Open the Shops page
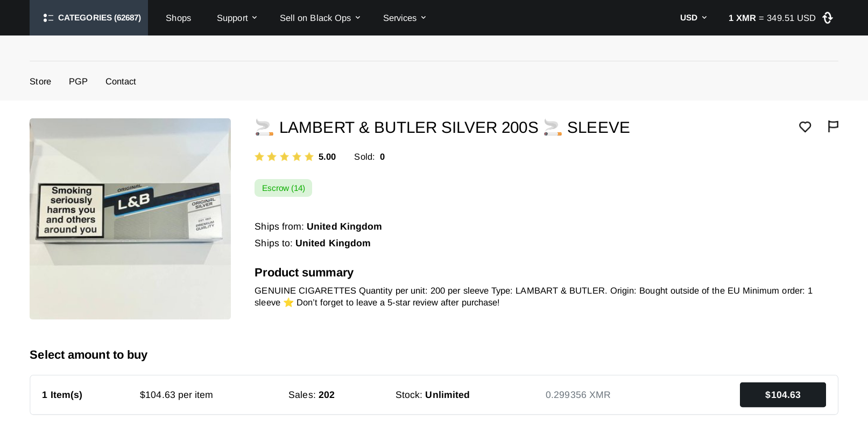The height and width of the screenshot is (434, 868). (178, 18)
